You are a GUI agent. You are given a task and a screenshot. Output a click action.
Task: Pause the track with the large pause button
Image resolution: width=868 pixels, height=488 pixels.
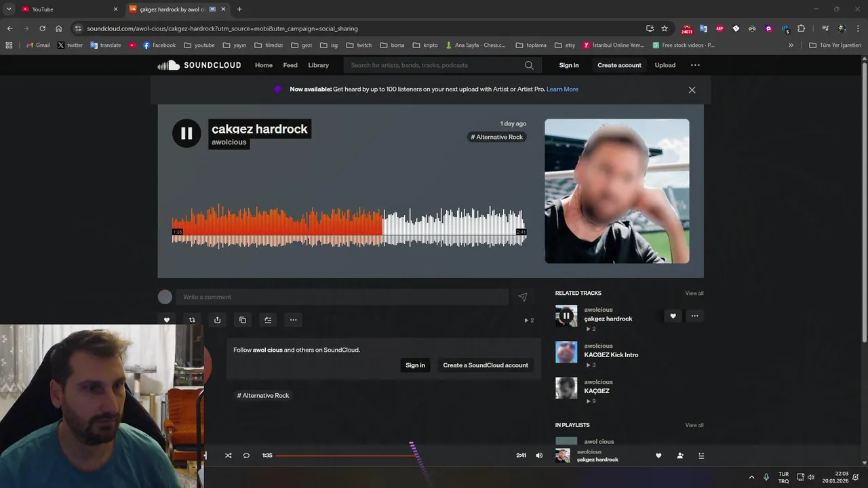click(186, 134)
